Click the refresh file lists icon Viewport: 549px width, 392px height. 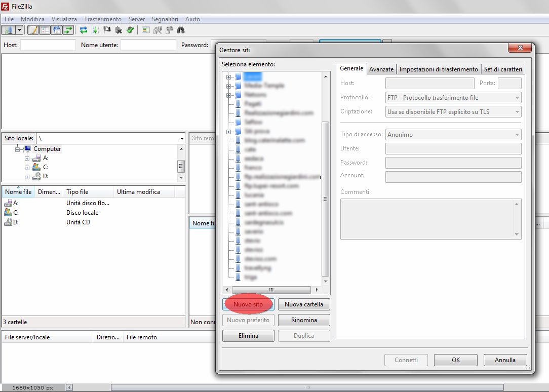coord(84,30)
